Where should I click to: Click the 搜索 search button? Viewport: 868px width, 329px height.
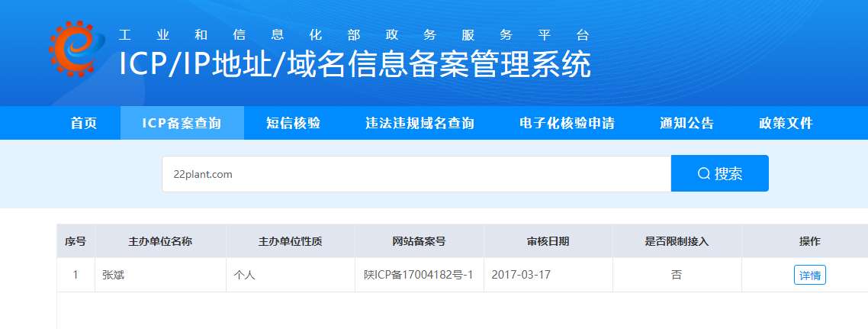719,173
